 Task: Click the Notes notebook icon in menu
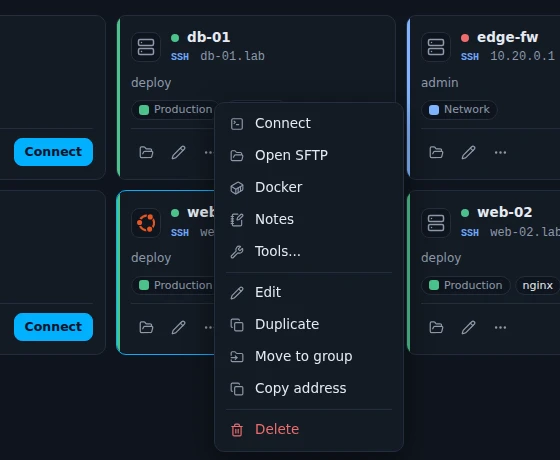point(237,220)
